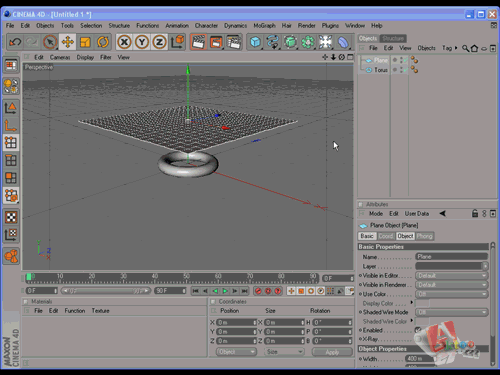The width and height of the screenshot is (500, 375).
Task: Activate the Move tool in top toolbar
Action: coord(68,42)
